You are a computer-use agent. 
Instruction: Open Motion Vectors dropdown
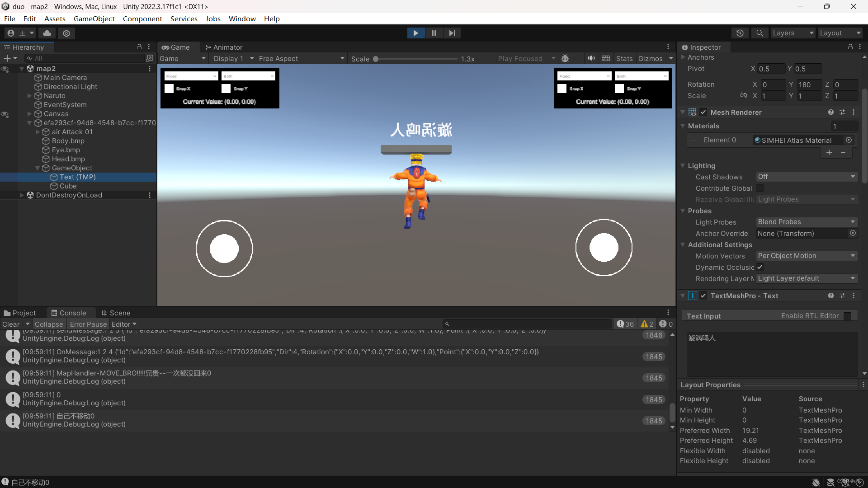click(x=807, y=256)
